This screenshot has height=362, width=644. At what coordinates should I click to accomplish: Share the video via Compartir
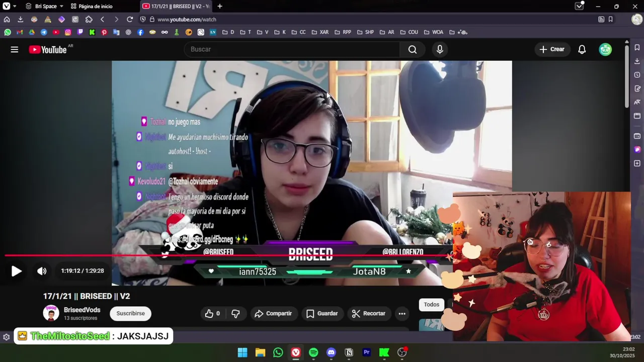coord(273,313)
